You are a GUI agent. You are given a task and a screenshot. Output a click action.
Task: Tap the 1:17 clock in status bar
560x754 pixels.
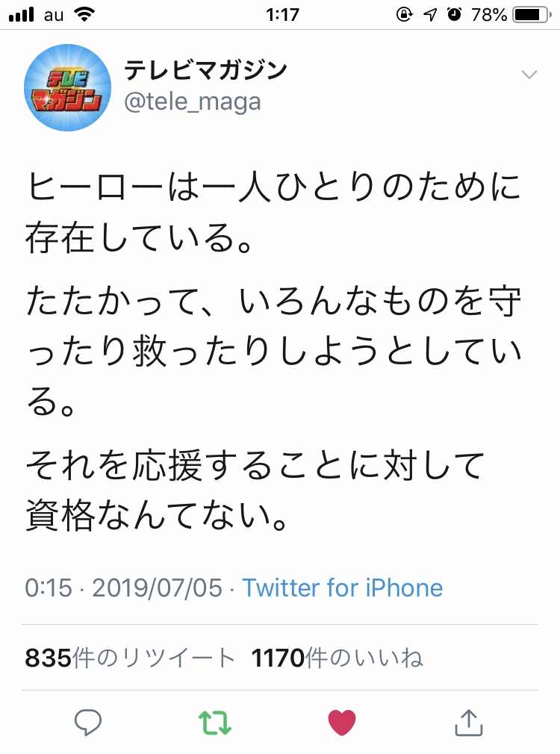[281, 13]
